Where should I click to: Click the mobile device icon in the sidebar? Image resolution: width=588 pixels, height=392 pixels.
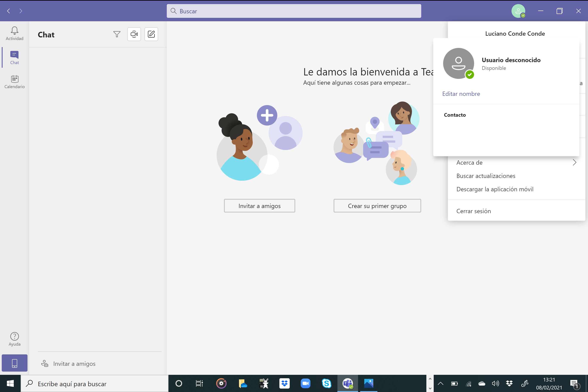coord(14,363)
